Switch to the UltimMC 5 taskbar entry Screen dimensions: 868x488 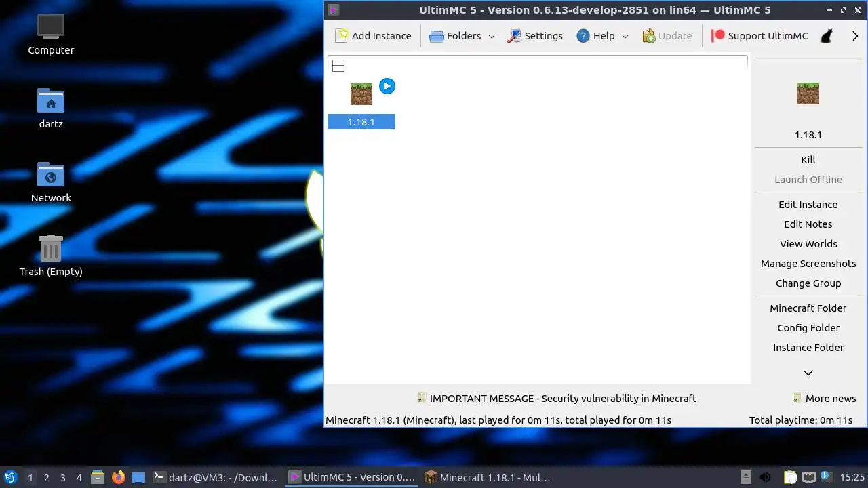pos(351,477)
